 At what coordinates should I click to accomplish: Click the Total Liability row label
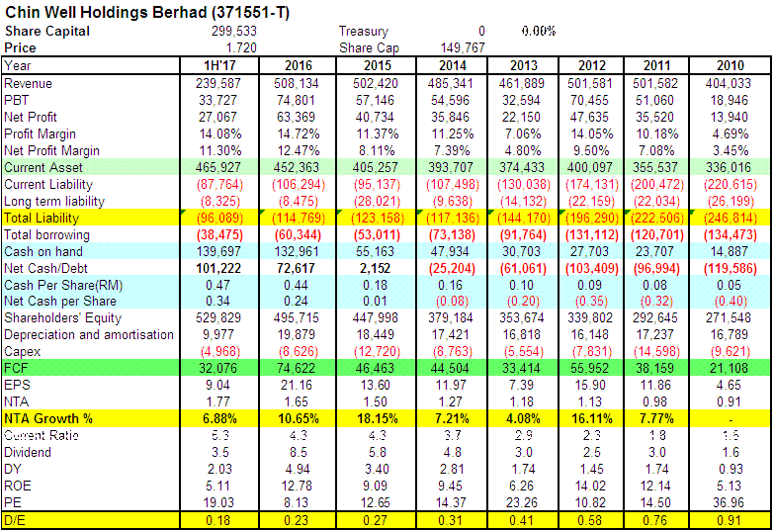tap(42, 218)
